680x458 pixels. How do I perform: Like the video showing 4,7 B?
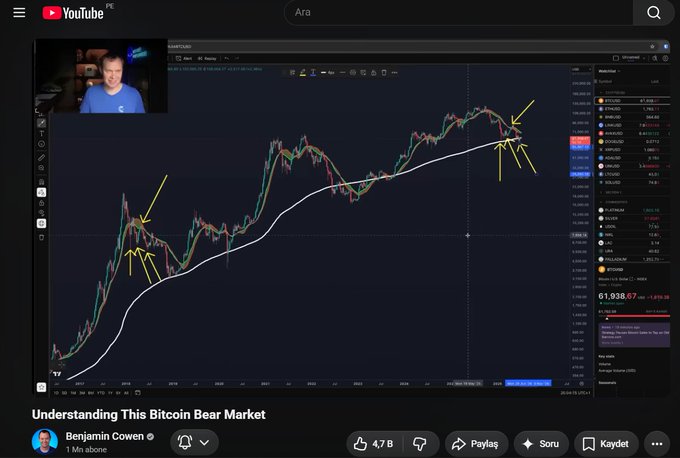pyautogui.click(x=374, y=444)
